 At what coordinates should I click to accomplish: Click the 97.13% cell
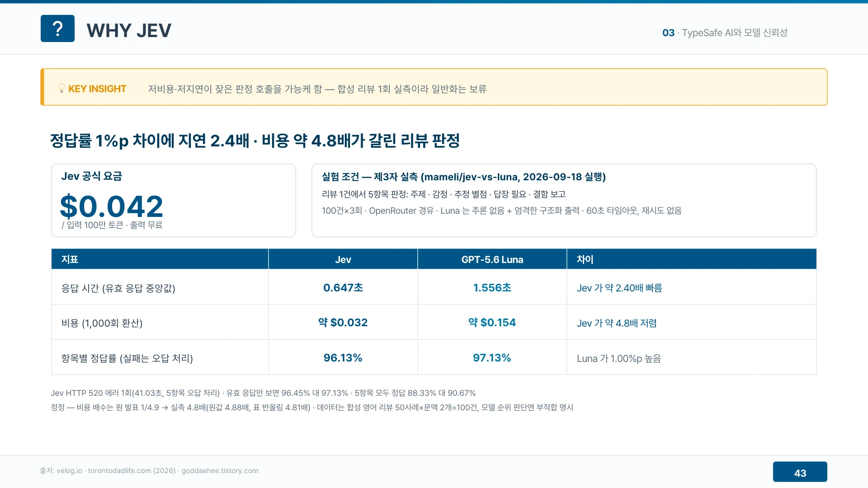point(492,358)
